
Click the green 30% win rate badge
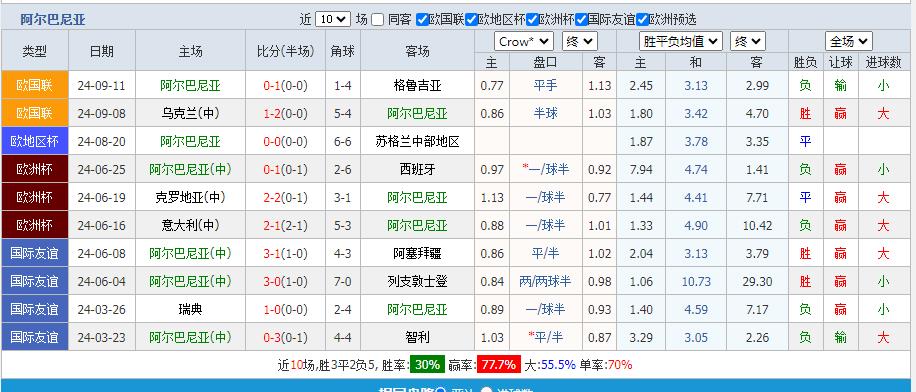pos(427,365)
